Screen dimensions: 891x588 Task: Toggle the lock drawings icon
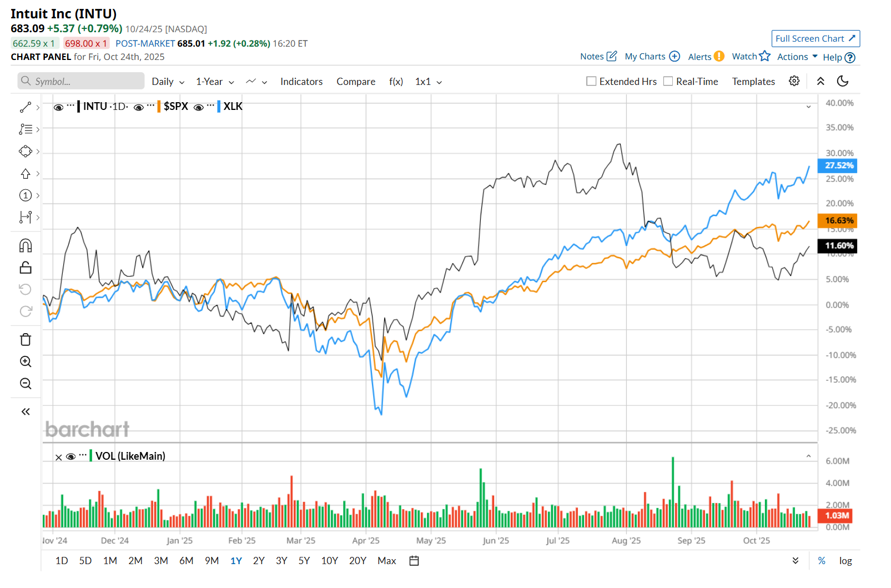[x=26, y=268]
